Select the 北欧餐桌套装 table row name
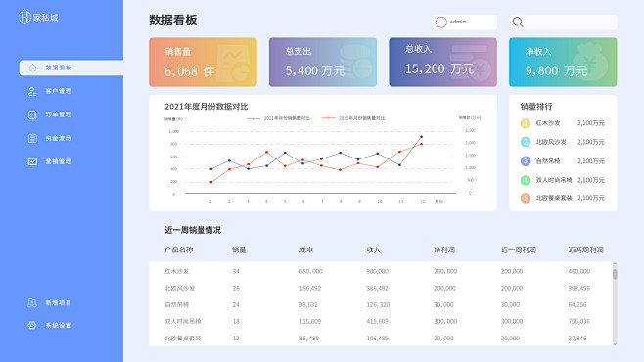The width and height of the screenshot is (644, 362). click(183, 339)
